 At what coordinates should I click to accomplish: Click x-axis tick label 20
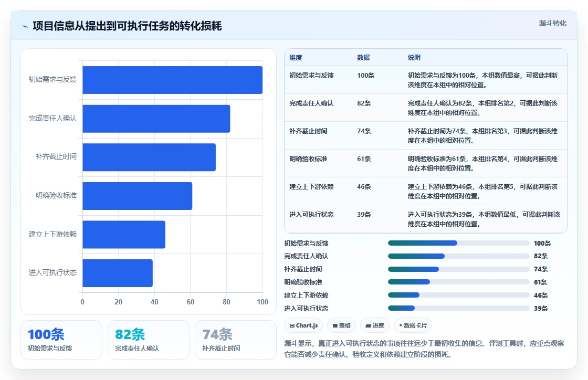119,302
